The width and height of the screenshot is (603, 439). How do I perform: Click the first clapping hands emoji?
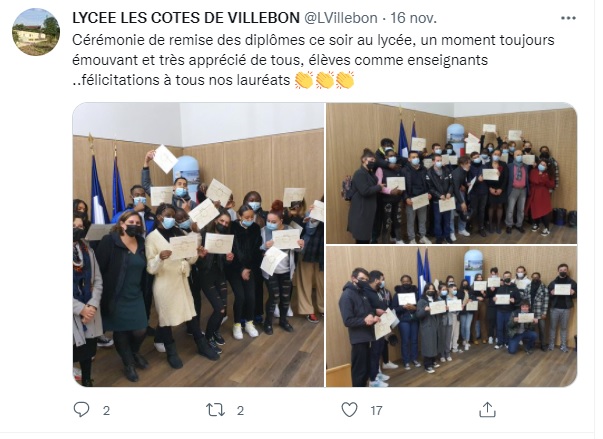[x=304, y=80]
